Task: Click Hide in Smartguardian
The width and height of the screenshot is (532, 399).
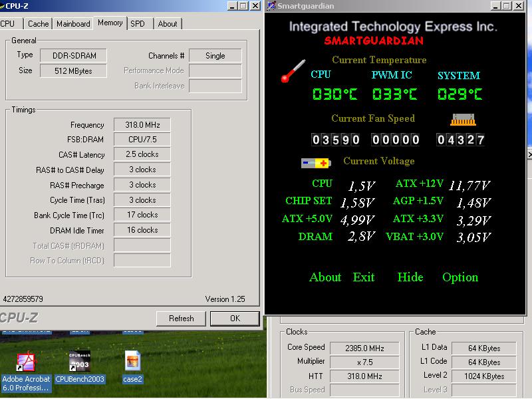Action: click(x=410, y=277)
